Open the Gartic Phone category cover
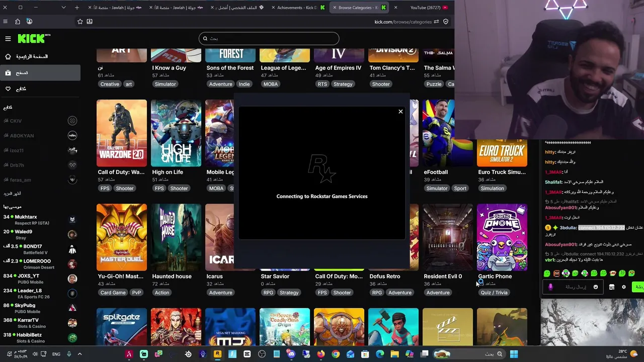 (x=502, y=237)
